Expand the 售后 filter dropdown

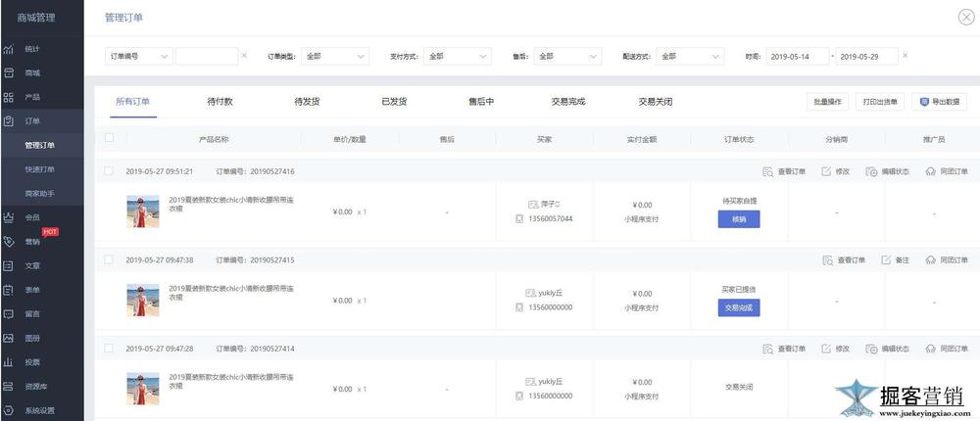click(567, 56)
